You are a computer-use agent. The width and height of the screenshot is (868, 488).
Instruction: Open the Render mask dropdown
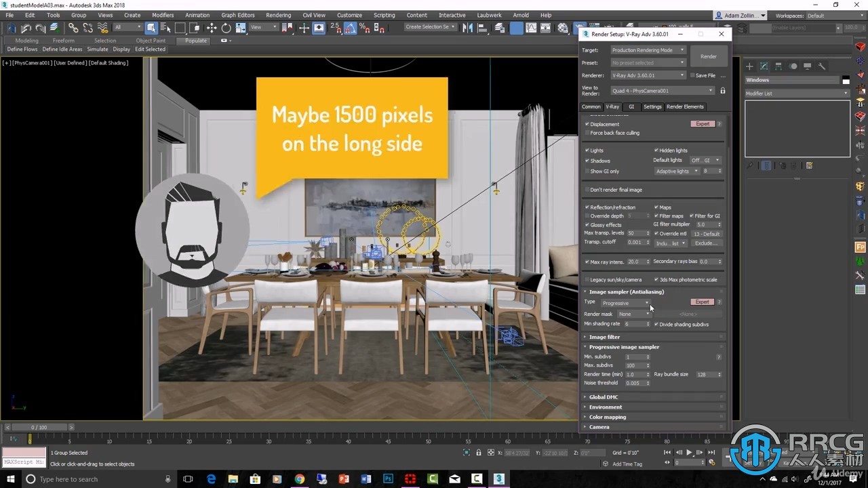click(634, 314)
